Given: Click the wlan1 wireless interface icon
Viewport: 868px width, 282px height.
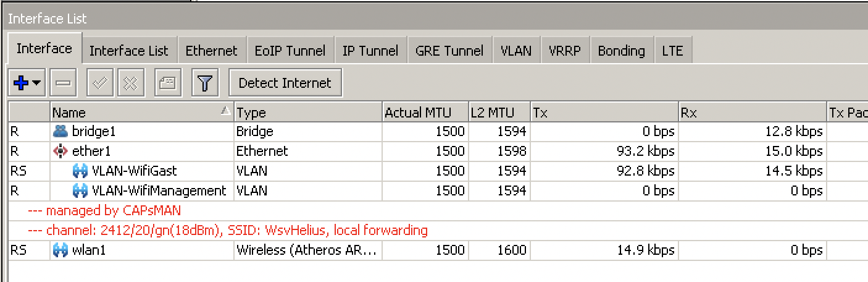Looking at the screenshot, I should (61, 250).
